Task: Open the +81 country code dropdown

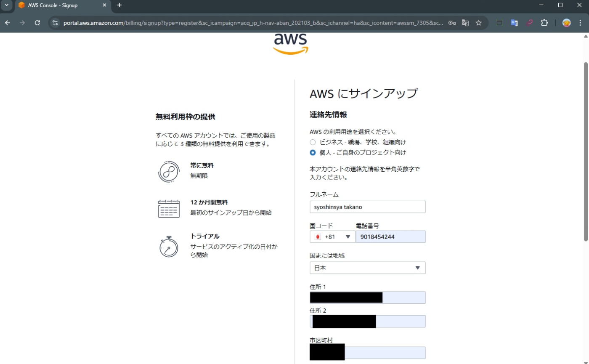Action: pos(333,236)
